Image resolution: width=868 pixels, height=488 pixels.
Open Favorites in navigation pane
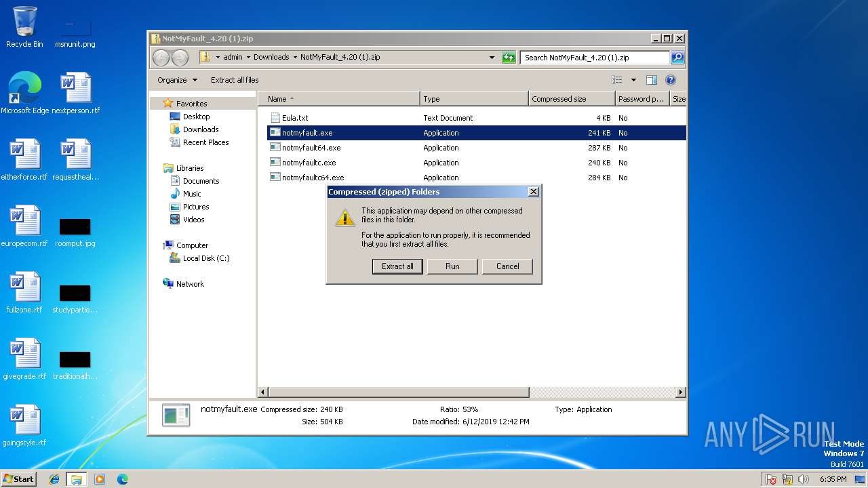coord(191,104)
